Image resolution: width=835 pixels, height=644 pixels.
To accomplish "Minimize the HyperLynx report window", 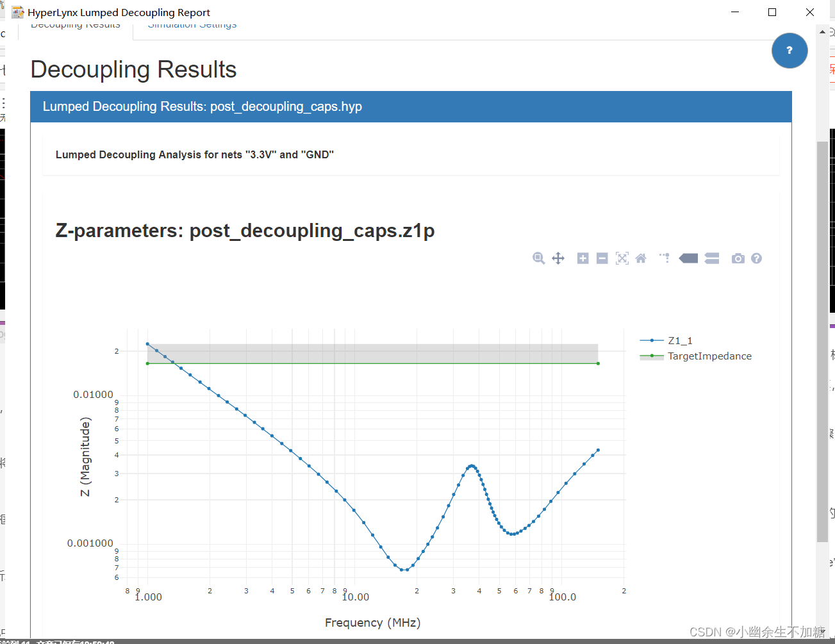I will [x=735, y=12].
